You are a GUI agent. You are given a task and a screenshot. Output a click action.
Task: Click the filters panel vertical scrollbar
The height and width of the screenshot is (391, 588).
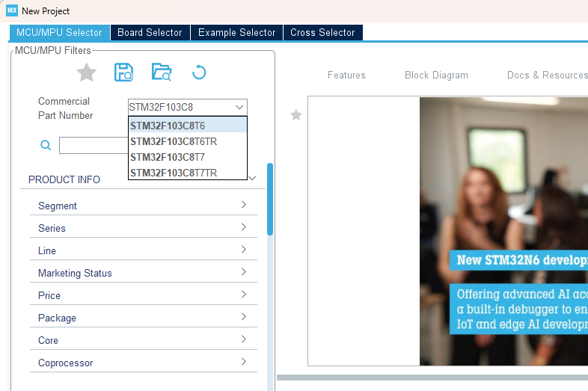(270, 199)
